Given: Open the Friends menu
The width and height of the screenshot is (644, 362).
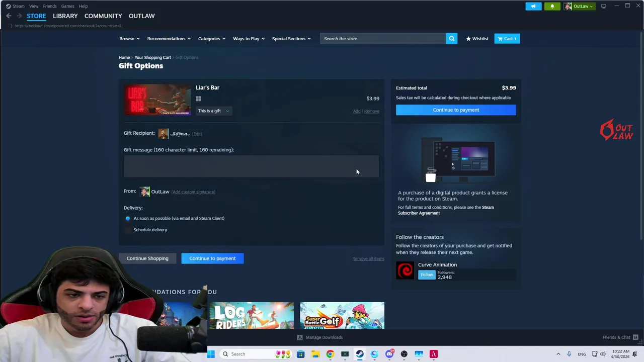Looking at the screenshot, I should (x=50, y=6).
